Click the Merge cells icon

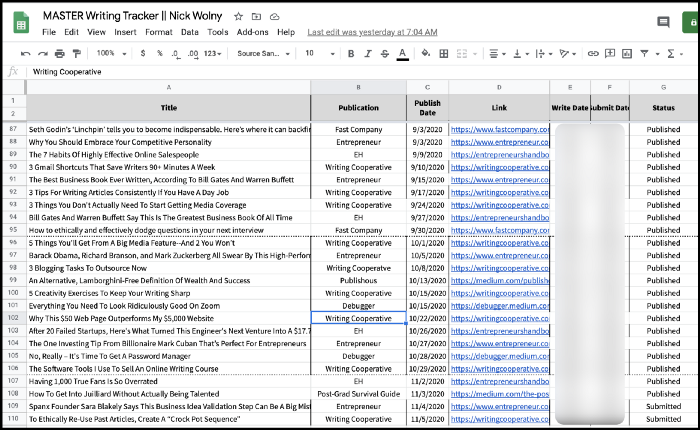pyautogui.click(x=462, y=54)
